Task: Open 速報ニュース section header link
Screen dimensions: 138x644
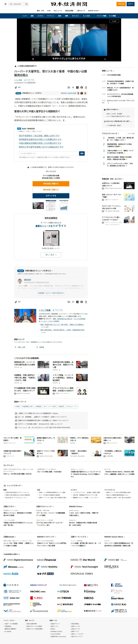Action: point(108,71)
